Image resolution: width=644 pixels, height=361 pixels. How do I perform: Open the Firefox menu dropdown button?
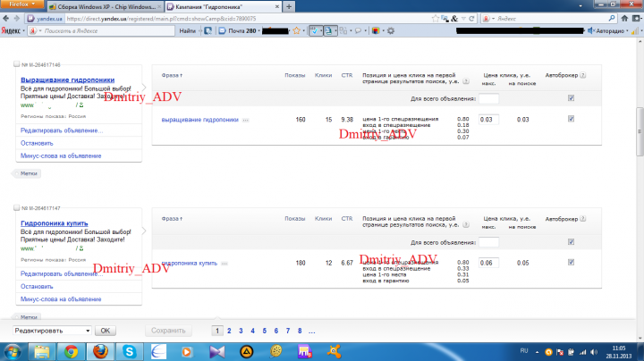pos(22,4)
